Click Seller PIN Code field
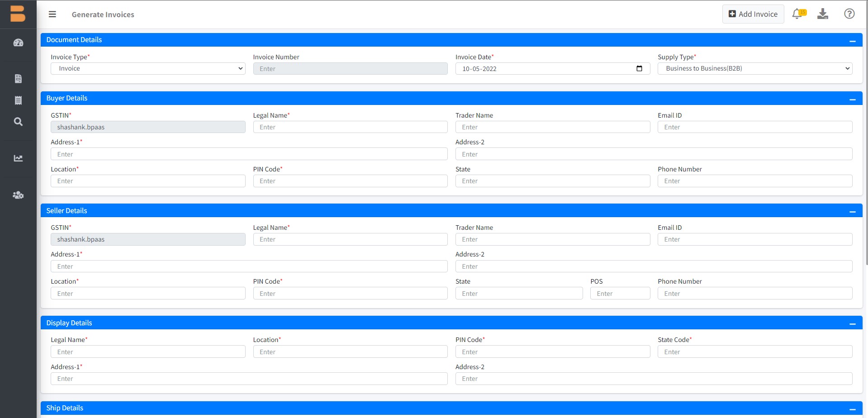Viewport: 868px width, 418px height. (x=350, y=293)
